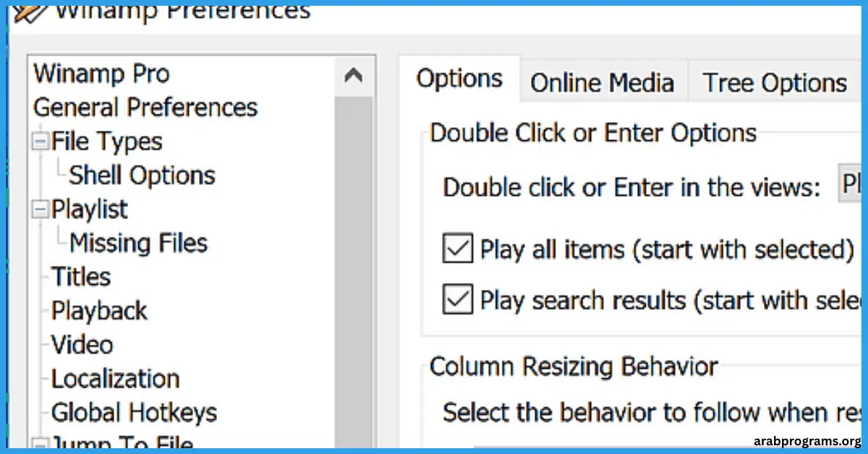Select the Titles preferences item

pyautogui.click(x=81, y=277)
